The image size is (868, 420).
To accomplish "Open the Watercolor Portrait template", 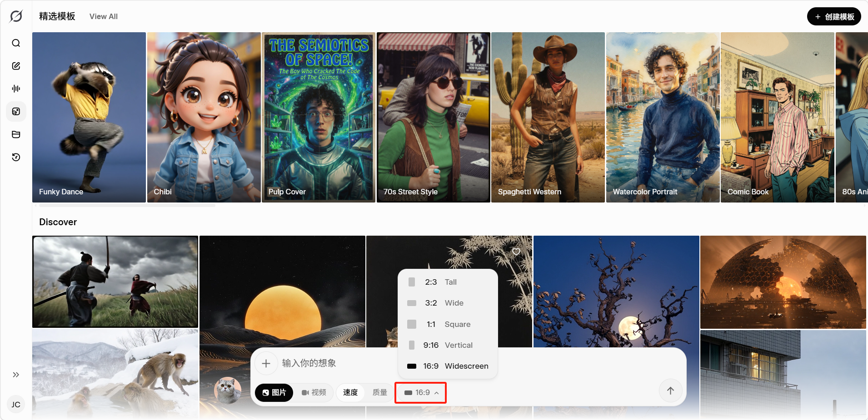I will pos(663,117).
